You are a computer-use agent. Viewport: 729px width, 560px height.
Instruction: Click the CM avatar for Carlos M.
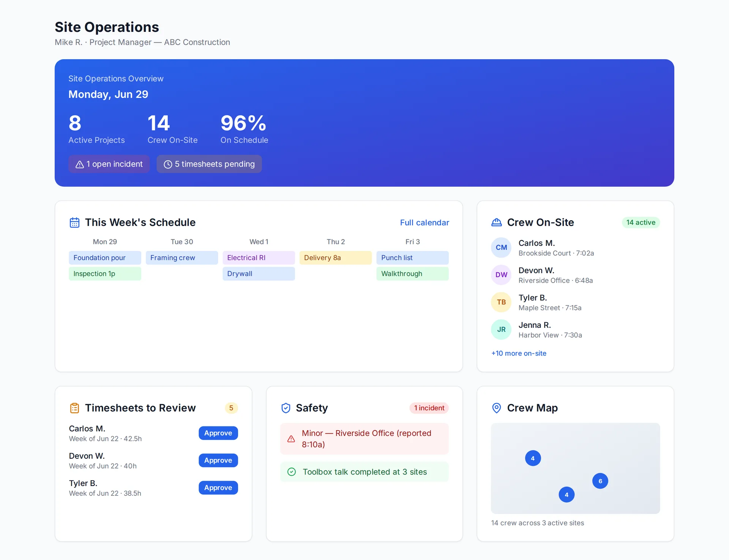tap(501, 247)
